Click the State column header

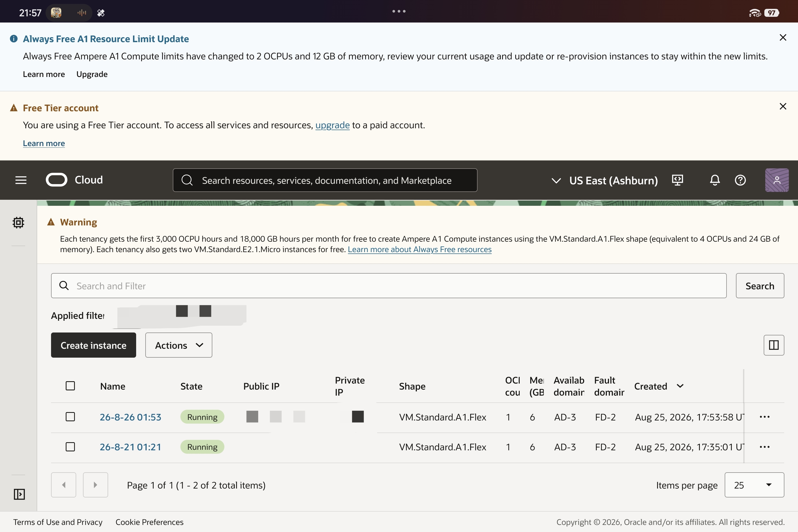[191, 386]
